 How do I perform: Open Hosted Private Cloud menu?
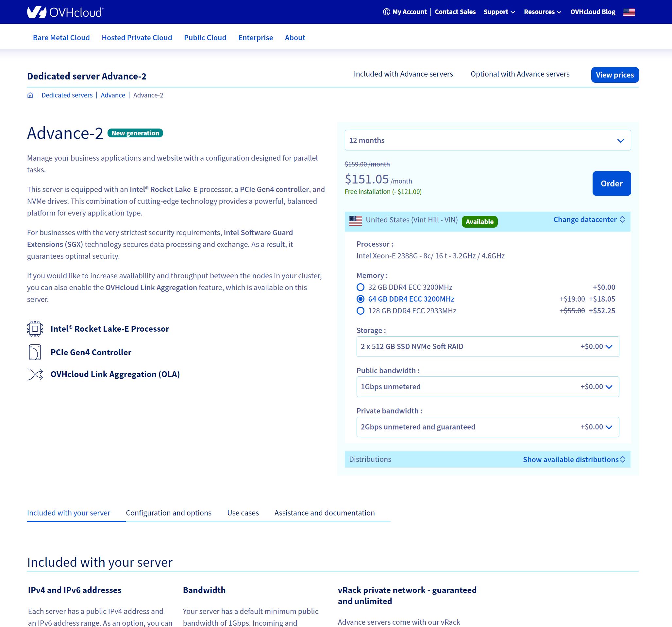click(x=137, y=38)
